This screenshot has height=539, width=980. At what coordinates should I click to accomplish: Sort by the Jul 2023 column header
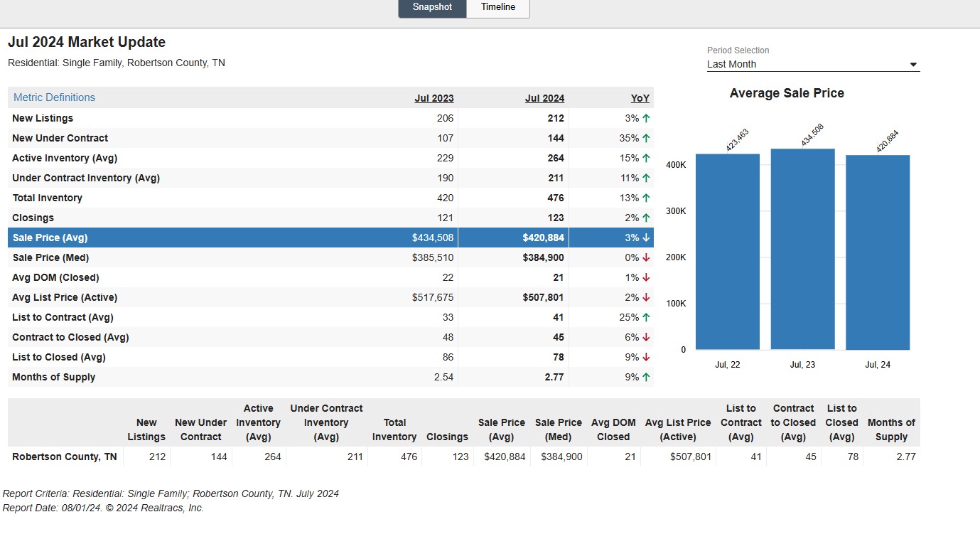(x=434, y=98)
